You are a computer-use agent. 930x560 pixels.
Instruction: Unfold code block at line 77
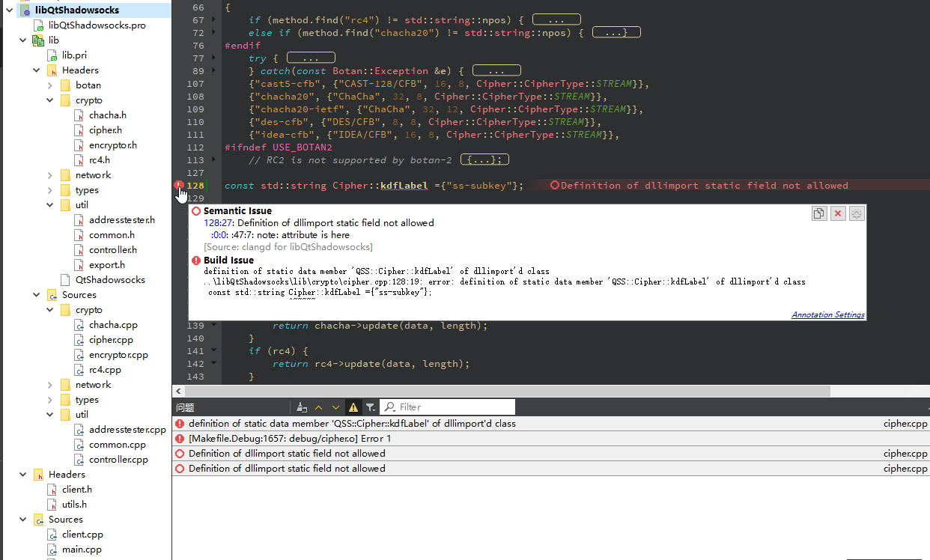(x=213, y=58)
